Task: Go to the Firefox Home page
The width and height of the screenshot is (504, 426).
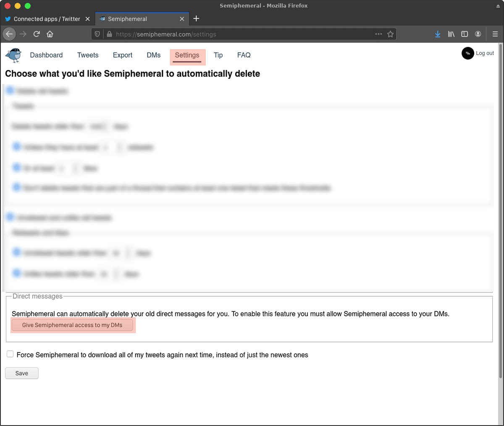Action: [x=50, y=34]
